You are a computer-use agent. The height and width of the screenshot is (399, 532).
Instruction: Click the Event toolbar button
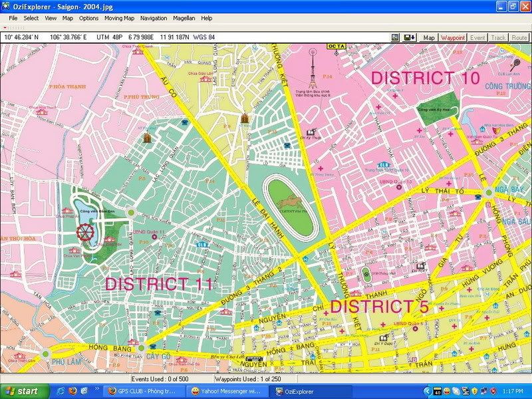point(477,38)
